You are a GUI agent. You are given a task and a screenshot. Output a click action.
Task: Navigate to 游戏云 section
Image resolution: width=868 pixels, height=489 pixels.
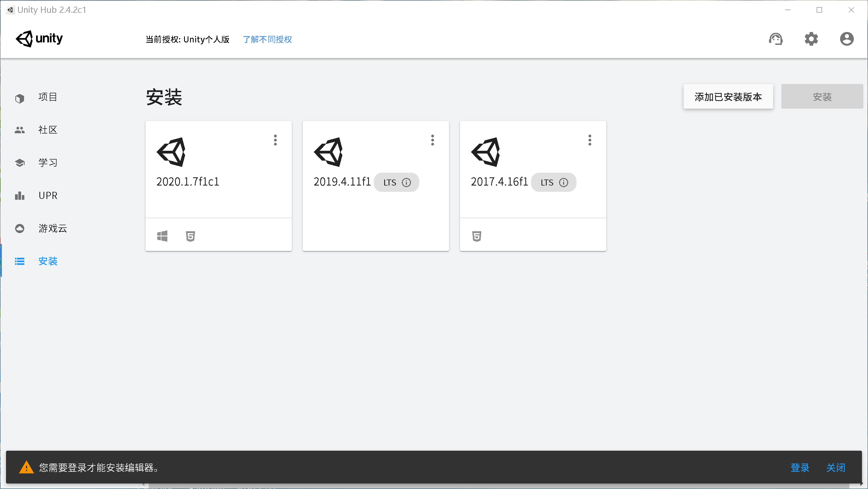point(53,228)
